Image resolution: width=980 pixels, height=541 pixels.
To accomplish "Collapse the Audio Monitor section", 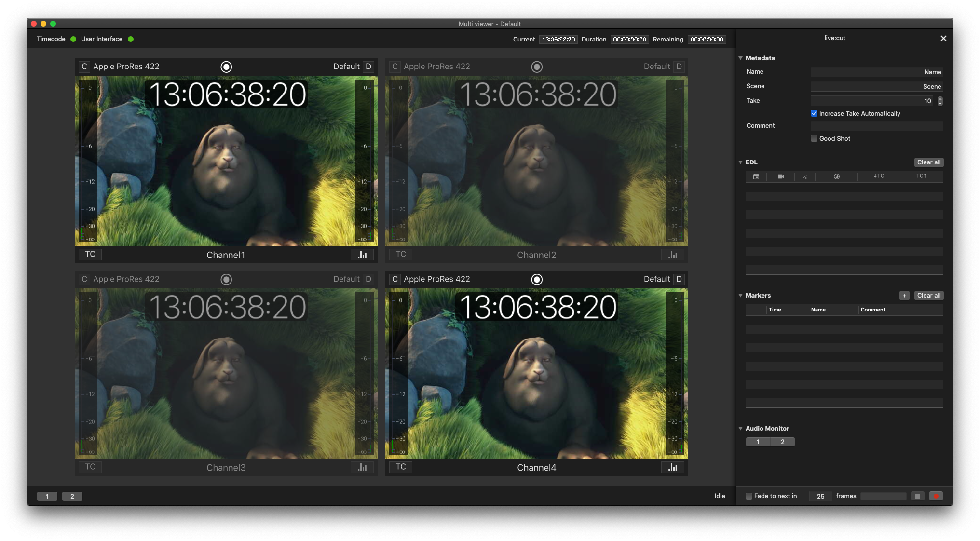I will 741,429.
